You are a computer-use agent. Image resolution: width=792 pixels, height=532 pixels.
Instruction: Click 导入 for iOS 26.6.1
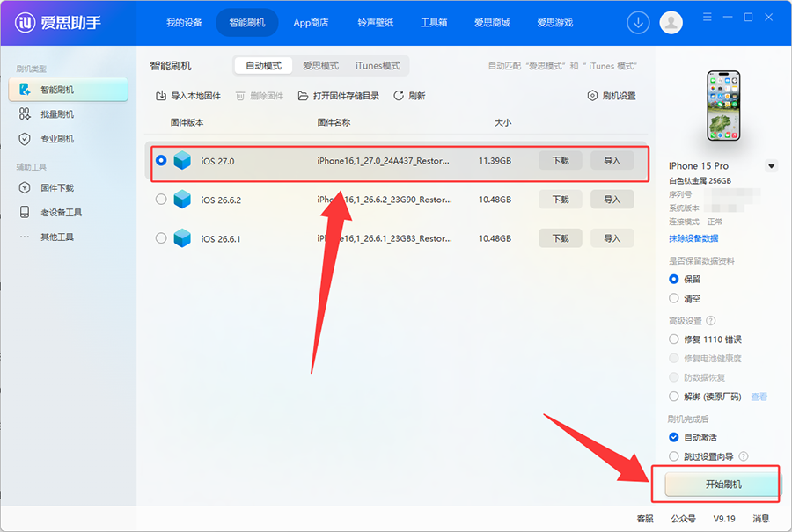pyautogui.click(x=612, y=238)
